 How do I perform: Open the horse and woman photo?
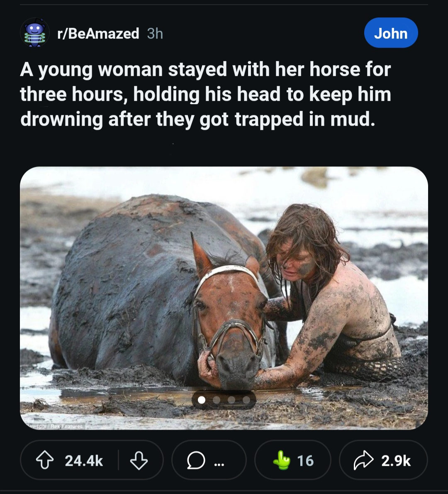pos(224,298)
